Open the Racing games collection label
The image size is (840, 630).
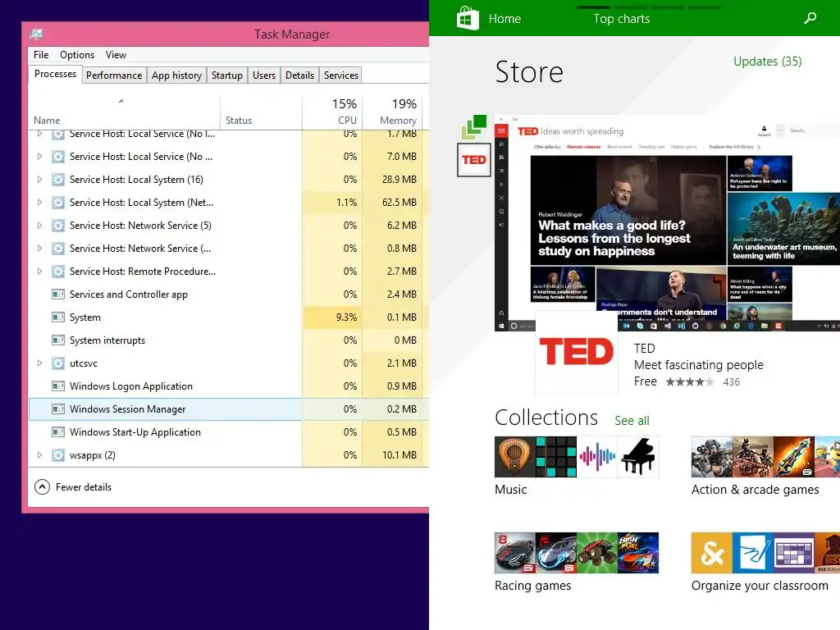coord(533,586)
